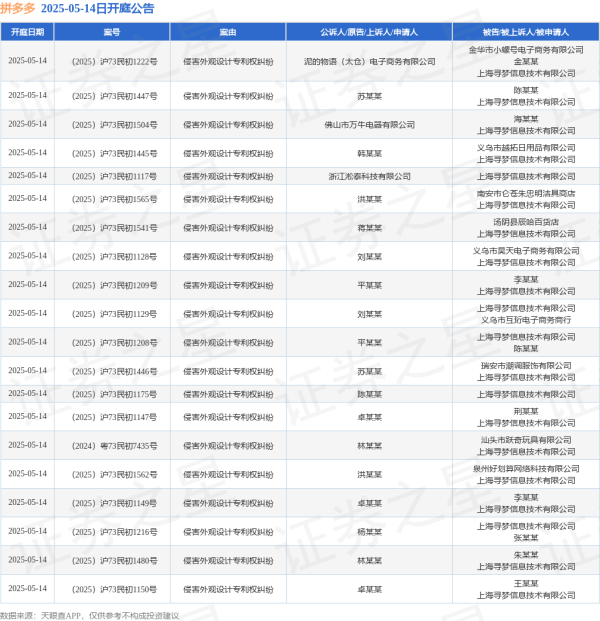Image resolution: width=600 pixels, height=621 pixels.
Task: Click the 数据来源 天眼查APP footer text
Action: point(90,615)
